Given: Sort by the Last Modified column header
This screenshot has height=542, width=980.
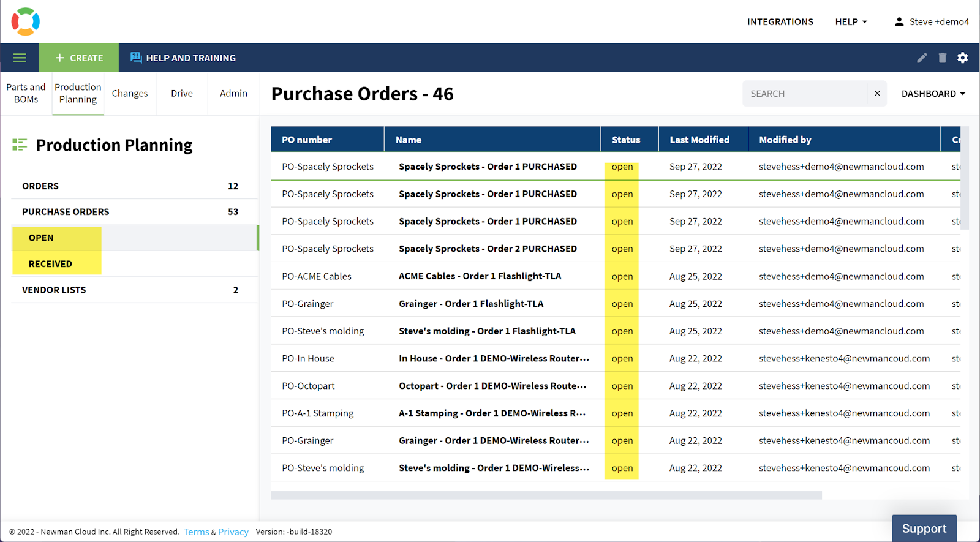Looking at the screenshot, I should pos(703,140).
